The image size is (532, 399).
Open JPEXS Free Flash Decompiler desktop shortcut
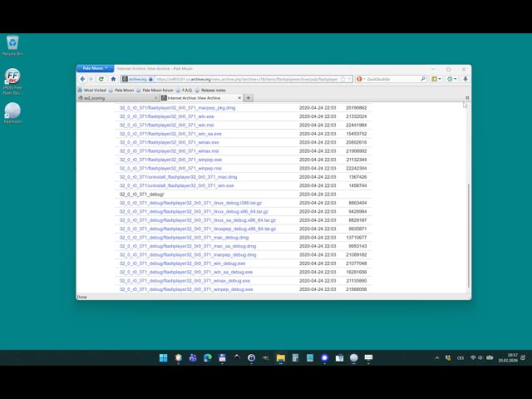point(12,81)
